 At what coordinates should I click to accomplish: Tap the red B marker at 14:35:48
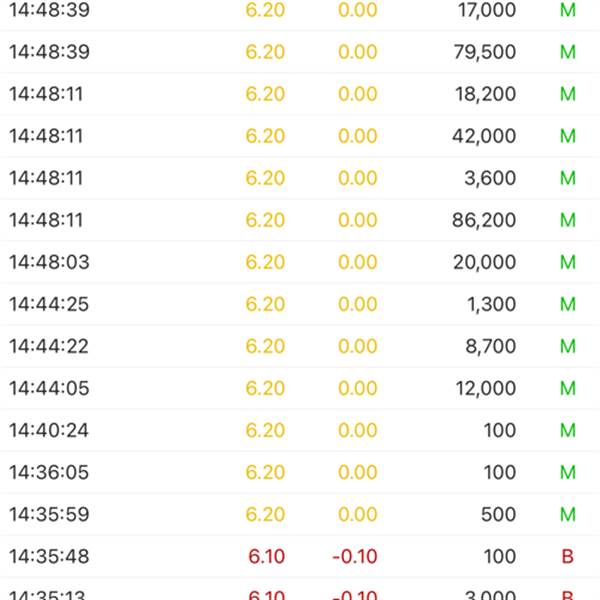click(x=567, y=556)
